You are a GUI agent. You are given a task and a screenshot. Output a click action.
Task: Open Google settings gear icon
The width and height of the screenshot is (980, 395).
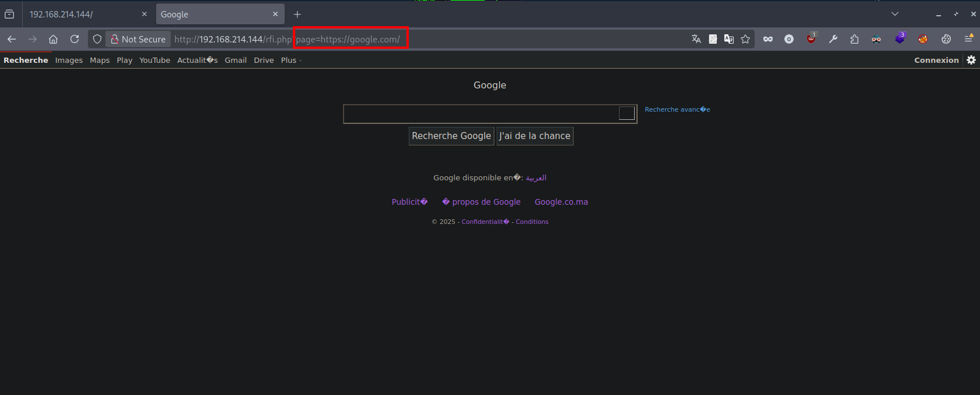[x=971, y=60]
